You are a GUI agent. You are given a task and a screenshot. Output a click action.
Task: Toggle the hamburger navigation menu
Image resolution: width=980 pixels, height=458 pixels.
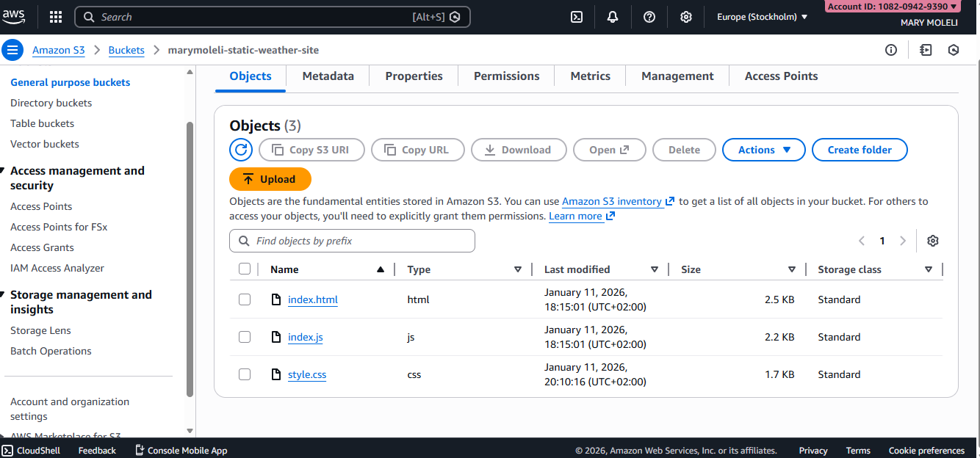pos(12,51)
